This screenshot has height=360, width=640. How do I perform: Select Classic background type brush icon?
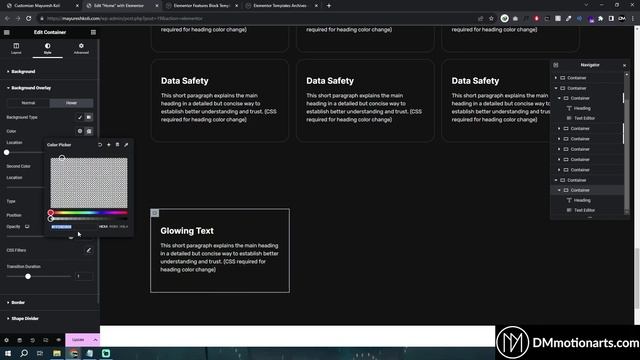(80, 117)
